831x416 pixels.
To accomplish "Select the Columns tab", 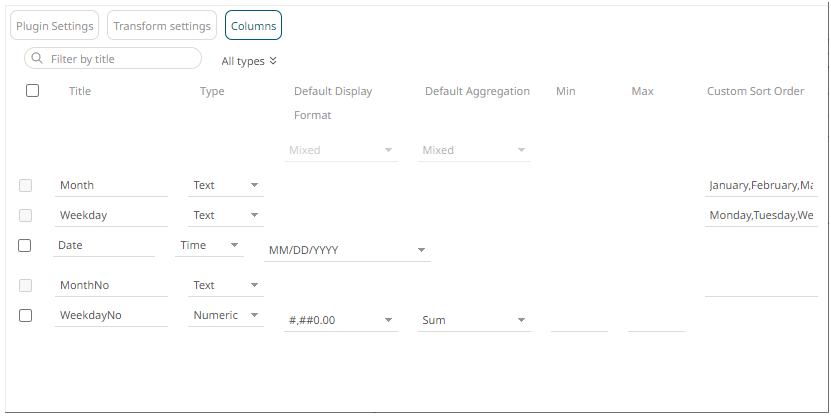I will click(x=253, y=25).
